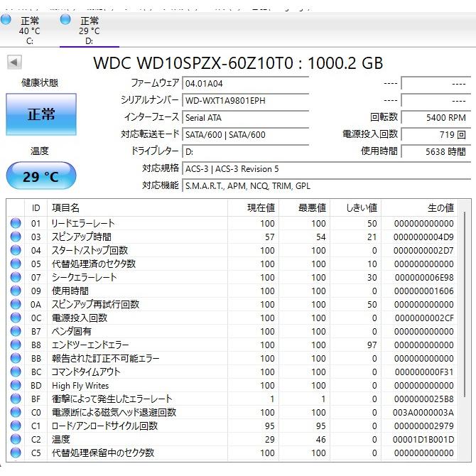Click the status orb for ID 03 スピンアップ時間
476x476 pixels.
pyautogui.click(x=16, y=237)
